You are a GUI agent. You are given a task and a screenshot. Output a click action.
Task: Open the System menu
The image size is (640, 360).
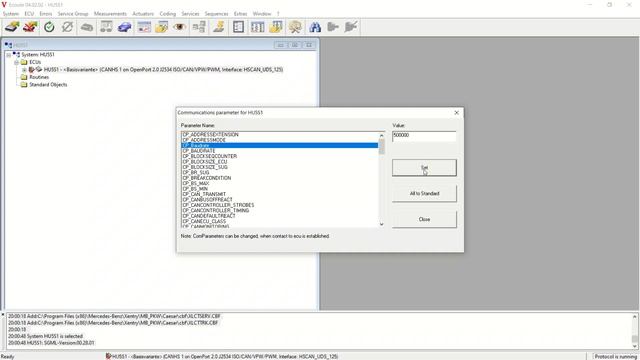point(11,13)
